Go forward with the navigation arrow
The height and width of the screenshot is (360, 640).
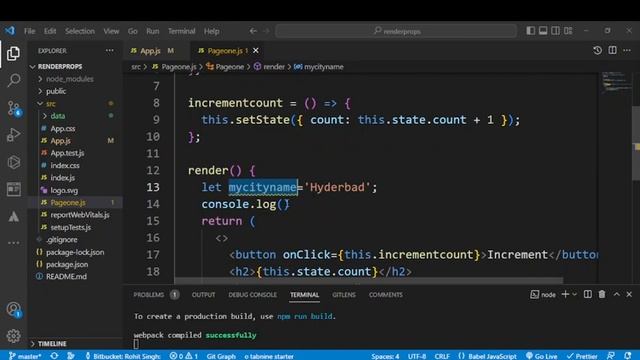pos(266,31)
